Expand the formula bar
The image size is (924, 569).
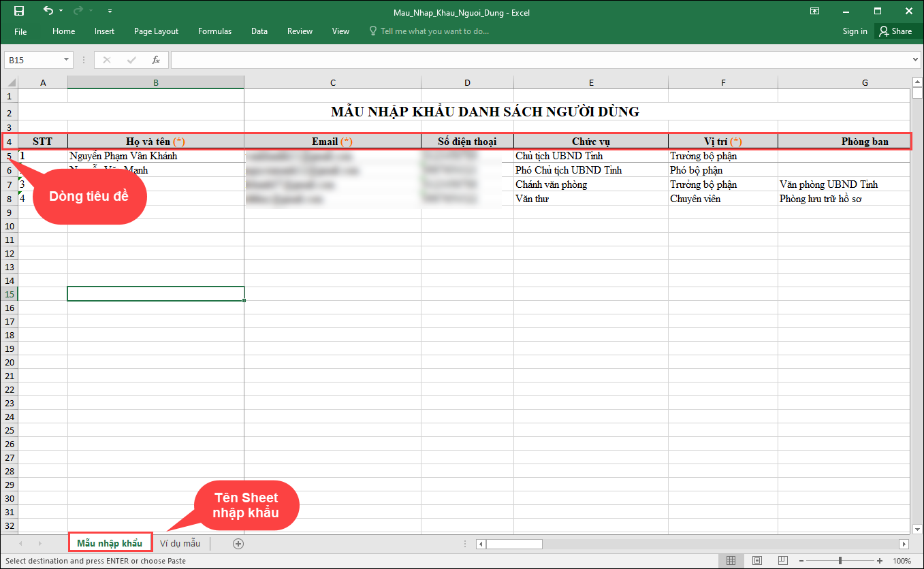click(915, 60)
